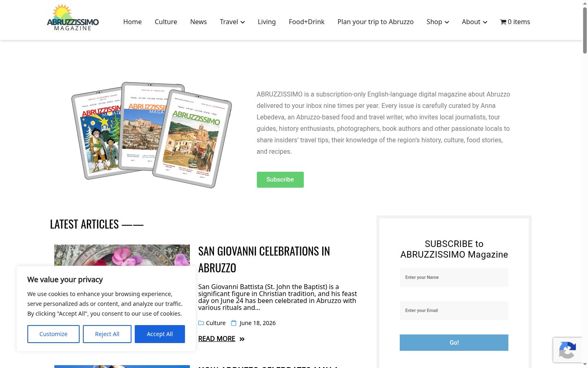Go to the Food+Drink menu item
Screen dimensions: 588x368
(x=306, y=22)
